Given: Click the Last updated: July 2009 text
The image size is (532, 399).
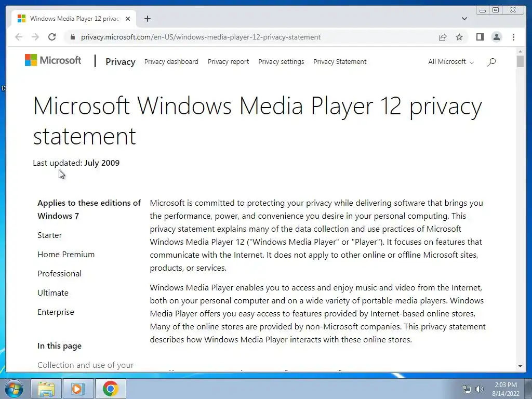Looking at the screenshot, I should click(76, 163).
